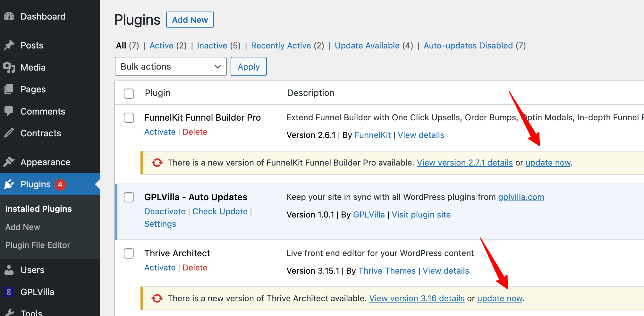Click Check Update for GPLVilla
Screen dimensions: 644x316
(220, 211)
